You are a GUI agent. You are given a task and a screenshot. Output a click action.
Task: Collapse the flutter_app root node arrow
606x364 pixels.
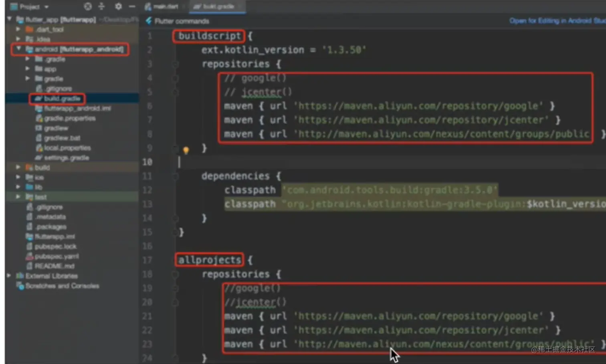coord(9,19)
